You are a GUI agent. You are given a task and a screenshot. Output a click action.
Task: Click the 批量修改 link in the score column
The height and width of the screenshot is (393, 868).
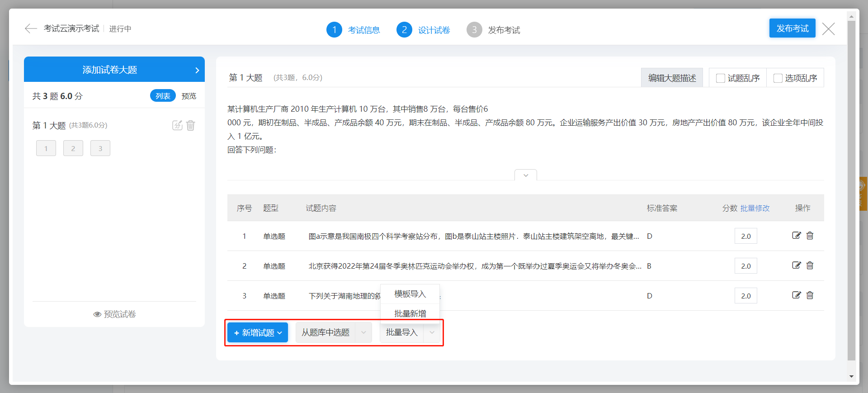pos(755,208)
